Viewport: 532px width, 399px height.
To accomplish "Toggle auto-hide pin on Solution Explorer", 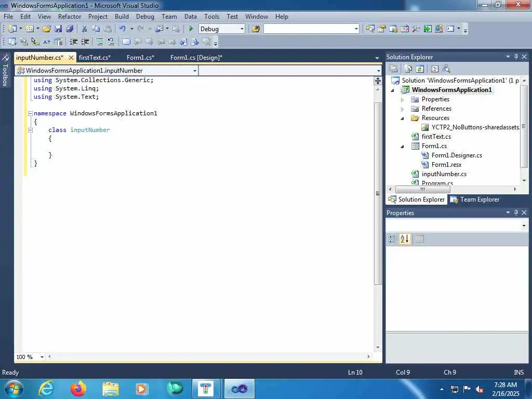I will pyautogui.click(x=516, y=57).
